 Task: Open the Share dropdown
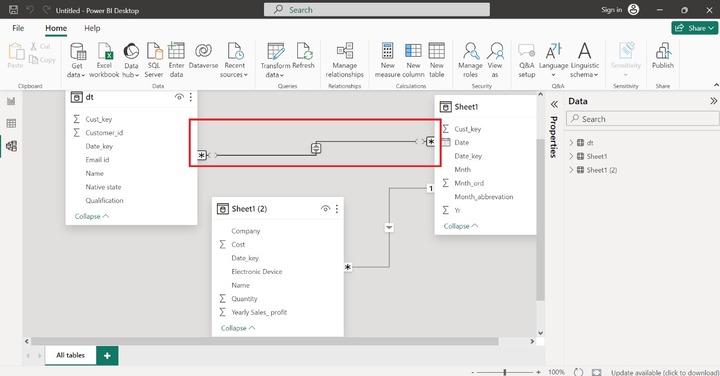[695, 28]
